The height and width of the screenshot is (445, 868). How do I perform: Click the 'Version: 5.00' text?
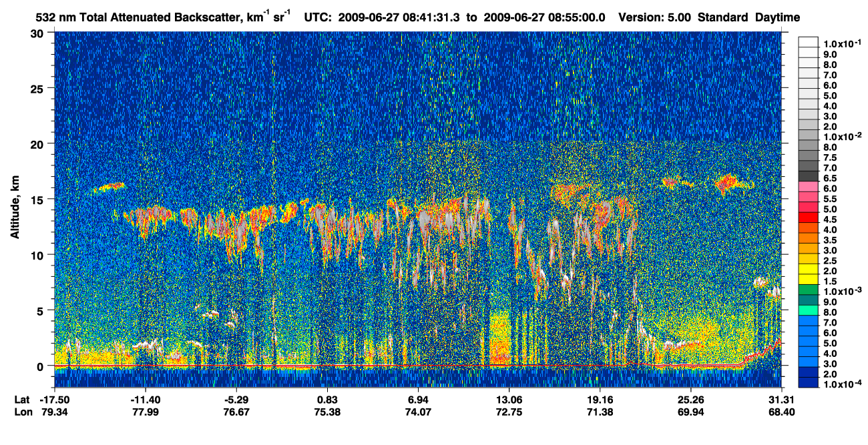pyautogui.click(x=655, y=17)
